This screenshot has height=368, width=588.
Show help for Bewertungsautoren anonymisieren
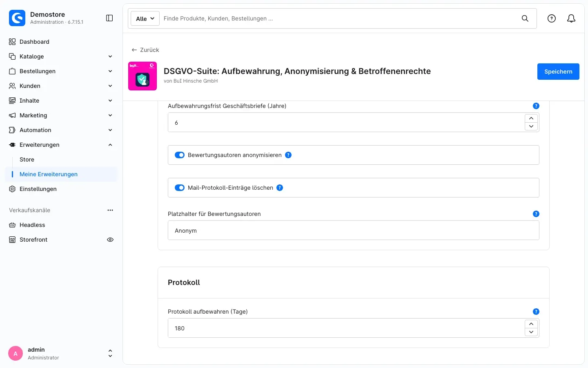[x=288, y=155]
